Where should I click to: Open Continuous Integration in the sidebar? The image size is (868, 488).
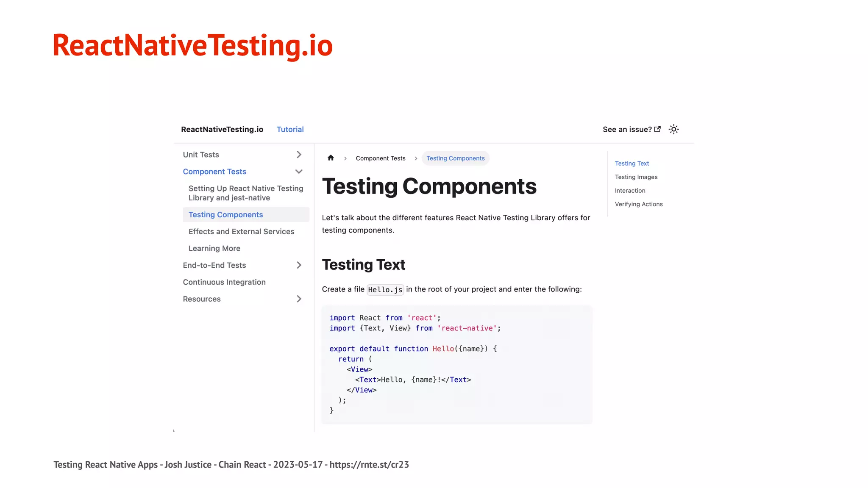click(x=224, y=282)
